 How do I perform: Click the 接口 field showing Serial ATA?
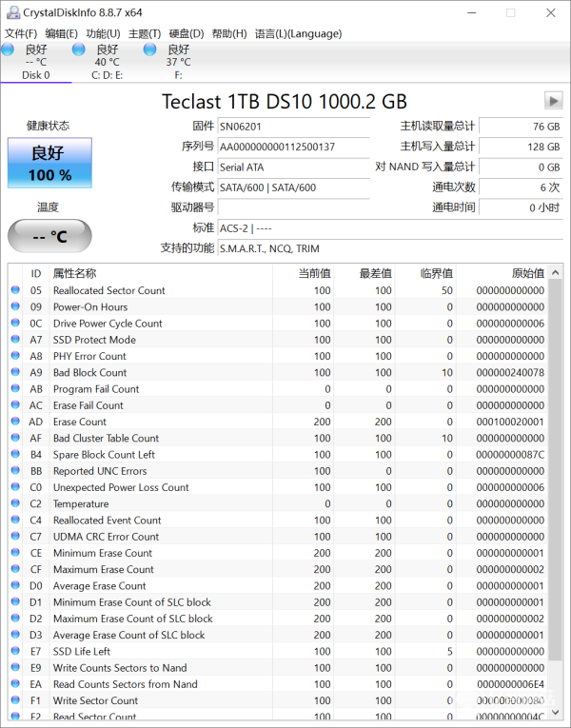click(x=293, y=167)
